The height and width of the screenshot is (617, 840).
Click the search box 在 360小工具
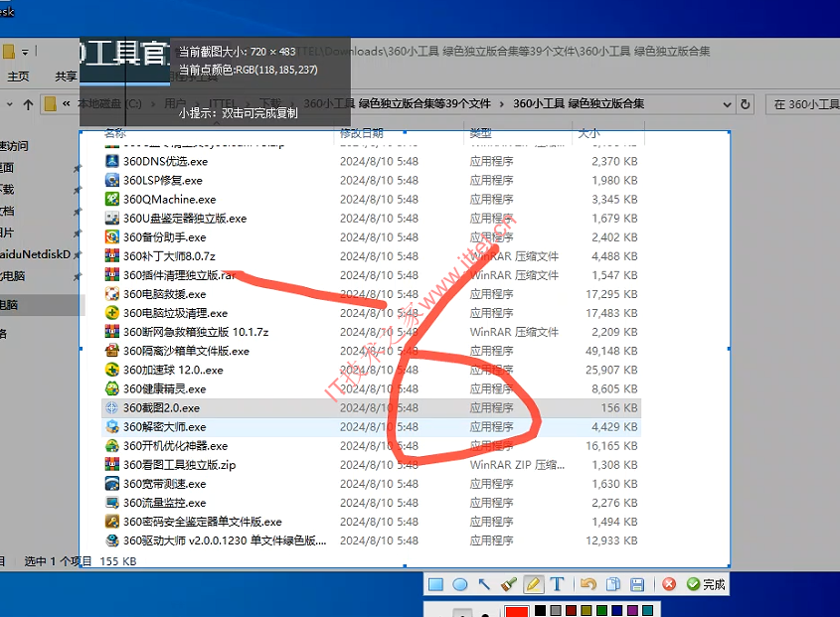pos(802,104)
